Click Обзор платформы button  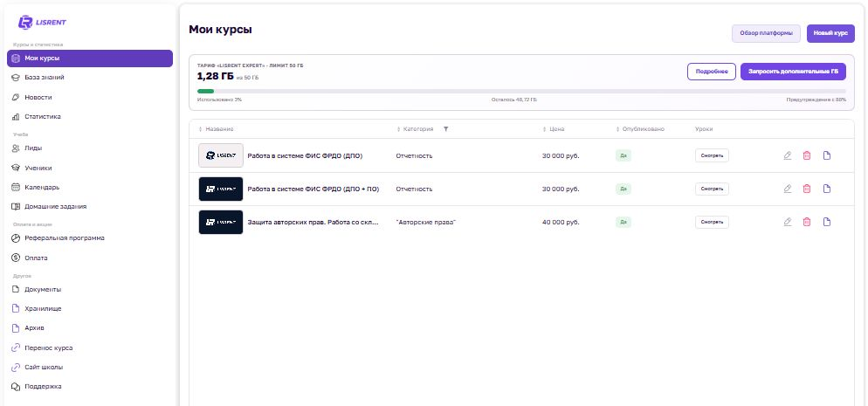(x=766, y=34)
